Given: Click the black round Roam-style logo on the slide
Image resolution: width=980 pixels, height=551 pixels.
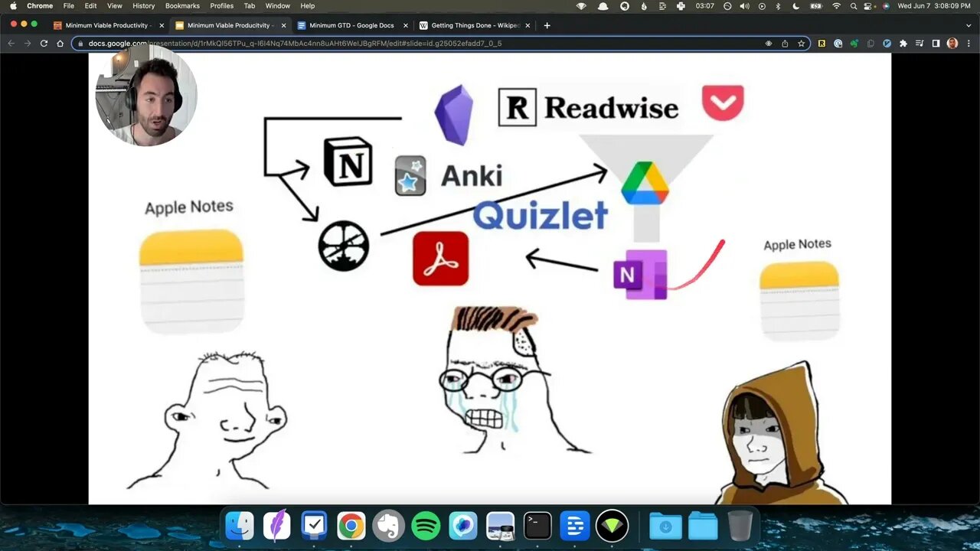Looking at the screenshot, I should (x=344, y=246).
